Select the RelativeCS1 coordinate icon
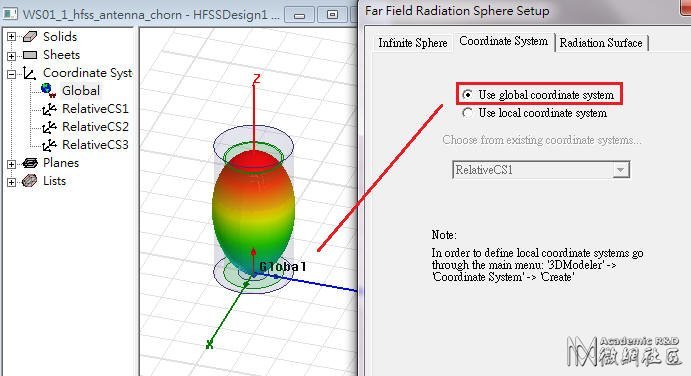Viewport: 691px width, 376px height. tap(49, 109)
